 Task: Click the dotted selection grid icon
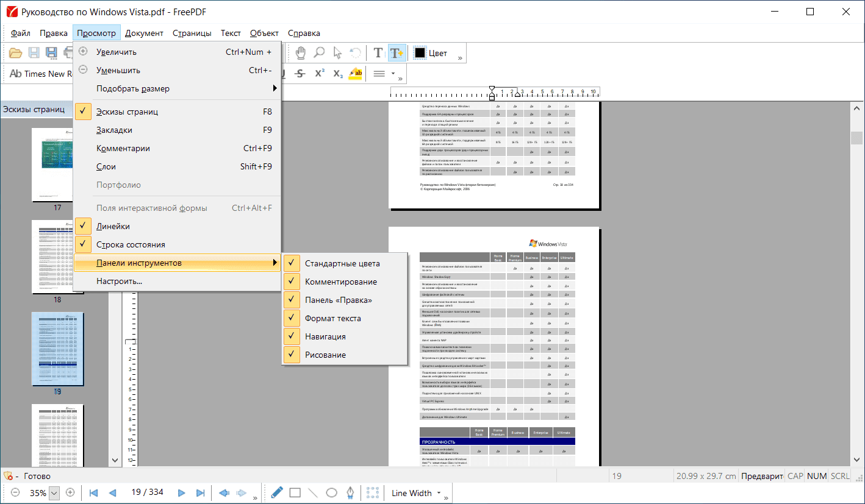(x=371, y=492)
